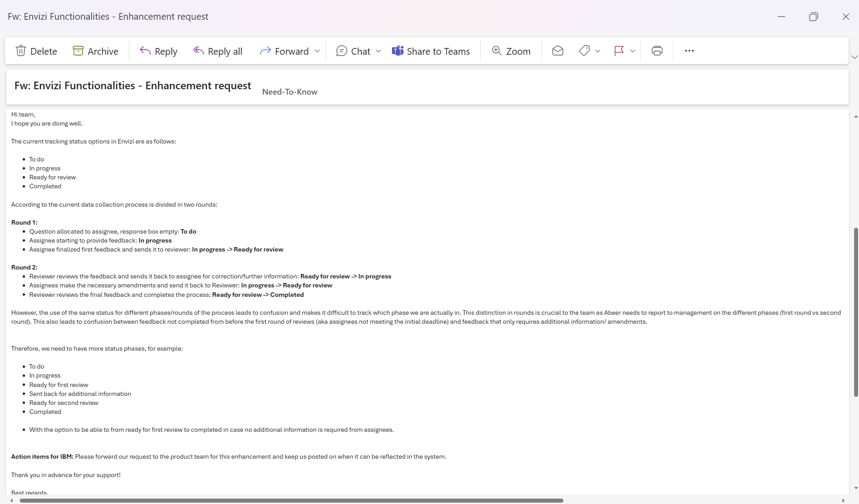
Task: Click the Need-To-Know category label
Action: point(289,92)
